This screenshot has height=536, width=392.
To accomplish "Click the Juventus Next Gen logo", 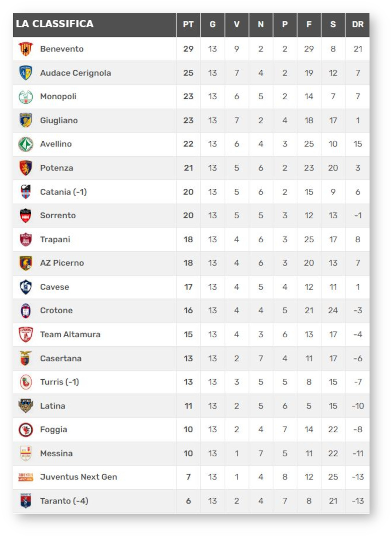I will 26,477.
